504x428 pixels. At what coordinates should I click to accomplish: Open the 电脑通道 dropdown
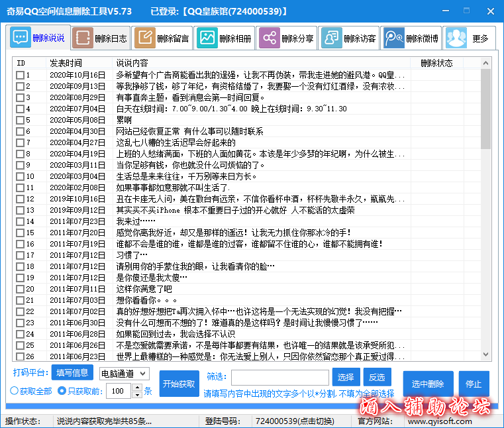(x=124, y=374)
